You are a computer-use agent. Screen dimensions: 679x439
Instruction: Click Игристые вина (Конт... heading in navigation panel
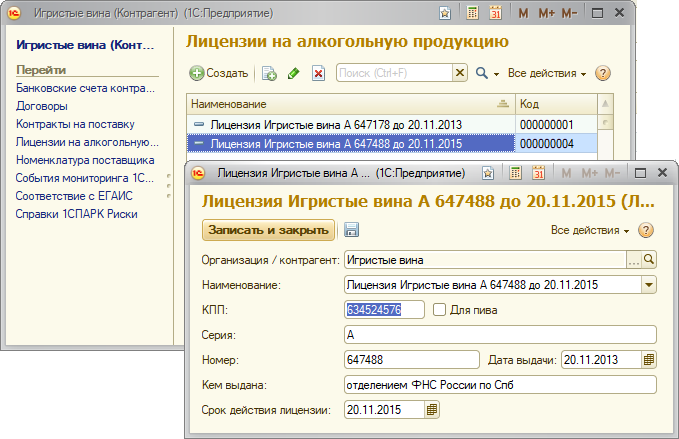point(85,45)
